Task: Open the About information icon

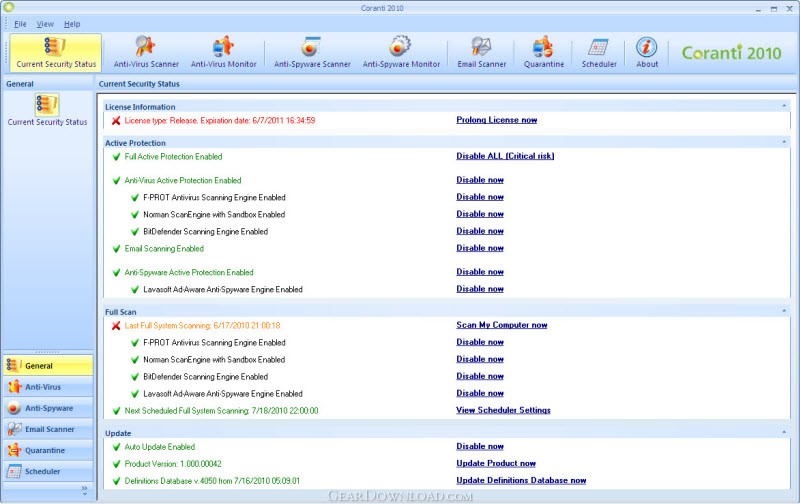Action: point(647,53)
